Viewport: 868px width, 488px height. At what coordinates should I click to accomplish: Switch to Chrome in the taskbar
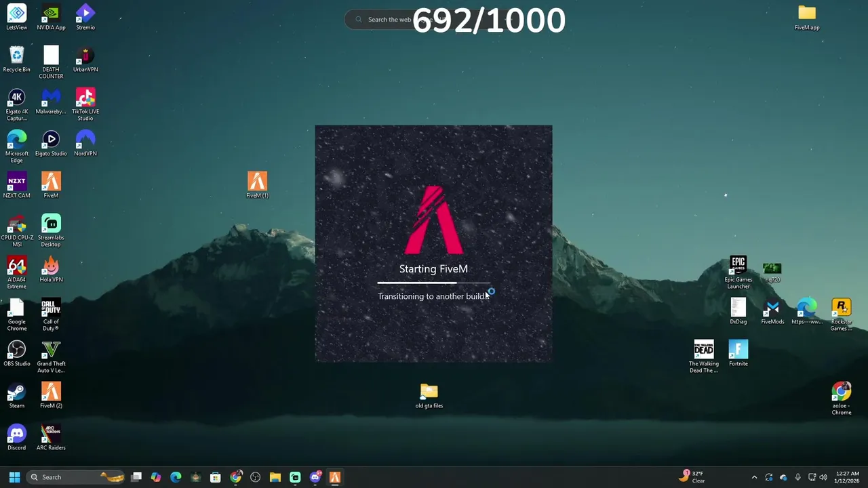(235, 477)
